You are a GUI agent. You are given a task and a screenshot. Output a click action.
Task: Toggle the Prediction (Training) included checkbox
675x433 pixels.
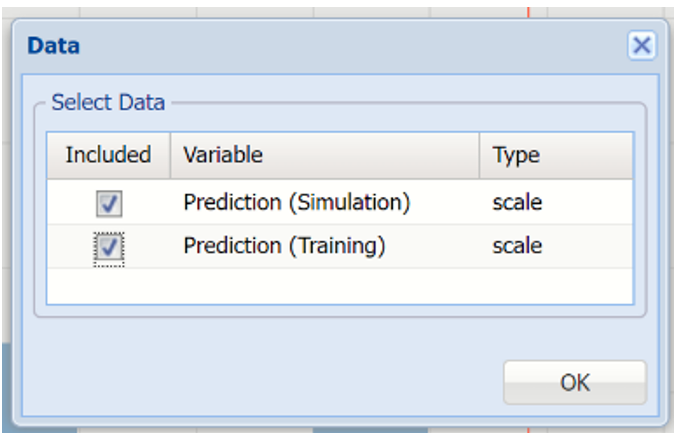109,247
